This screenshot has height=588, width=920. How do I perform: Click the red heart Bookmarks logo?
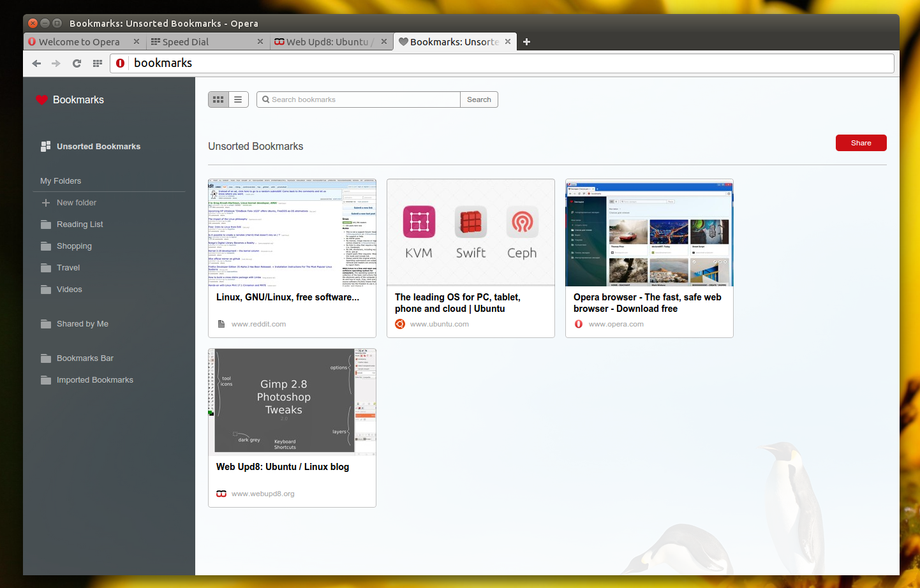click(x=42, y=99)
